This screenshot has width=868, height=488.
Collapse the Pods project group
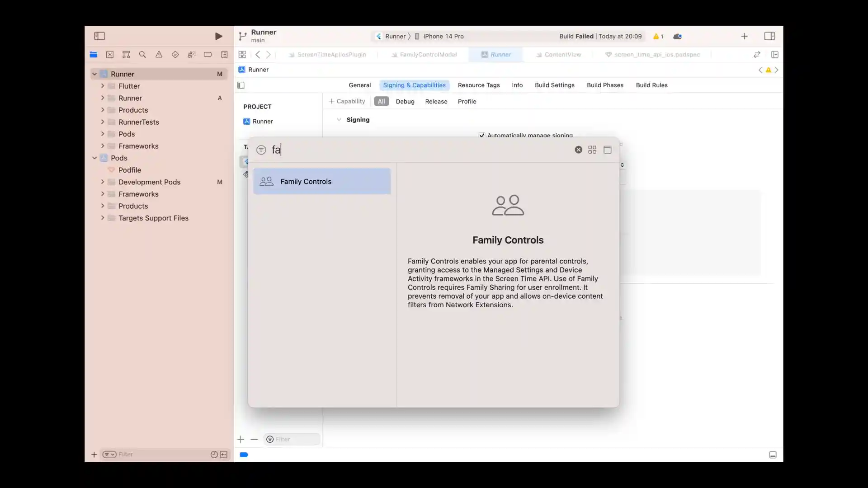click(x=94, y=158)
